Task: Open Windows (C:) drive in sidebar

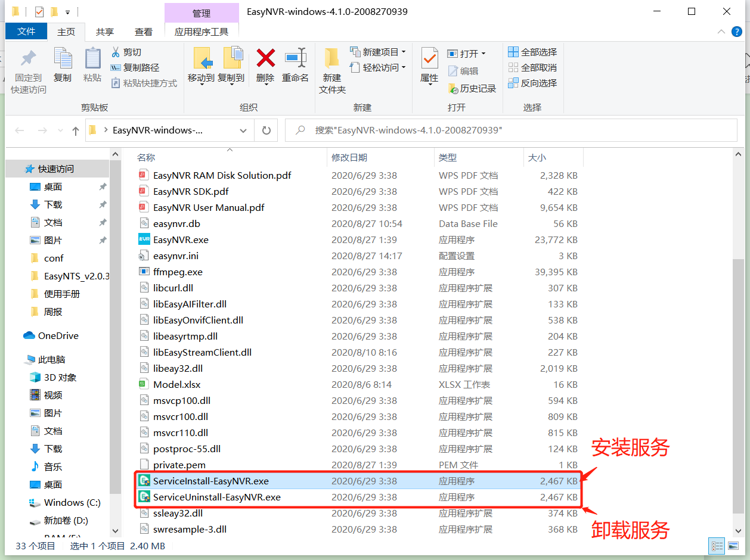Action: click(66, 503)
